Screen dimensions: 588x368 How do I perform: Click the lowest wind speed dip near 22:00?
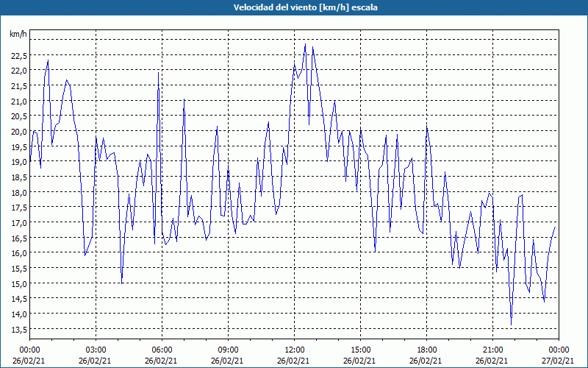(511, 325)
